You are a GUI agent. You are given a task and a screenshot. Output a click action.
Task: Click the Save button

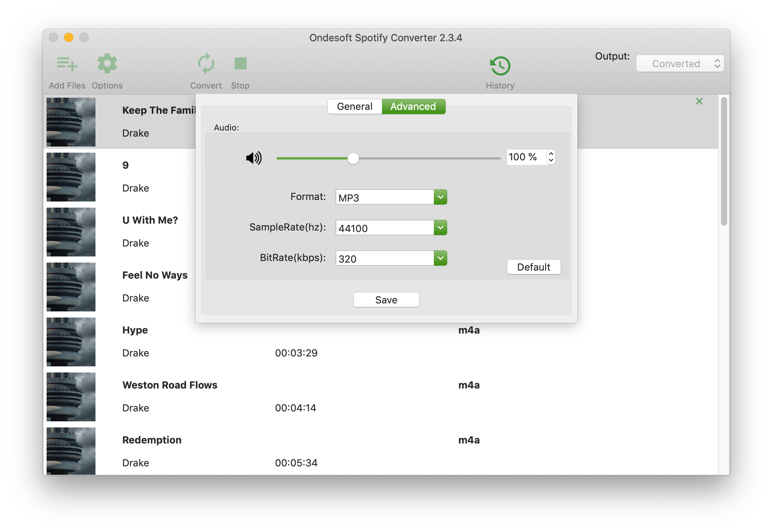click(386, 300)
